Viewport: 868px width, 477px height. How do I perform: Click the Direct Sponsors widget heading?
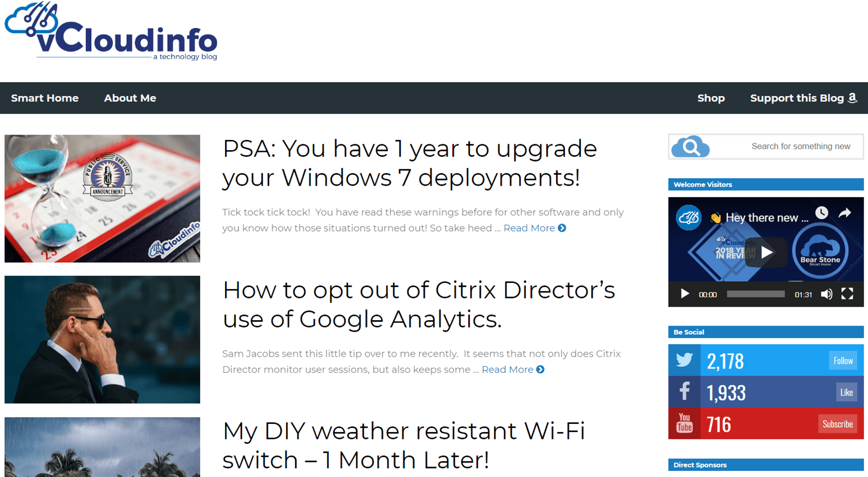click(766, 465)
